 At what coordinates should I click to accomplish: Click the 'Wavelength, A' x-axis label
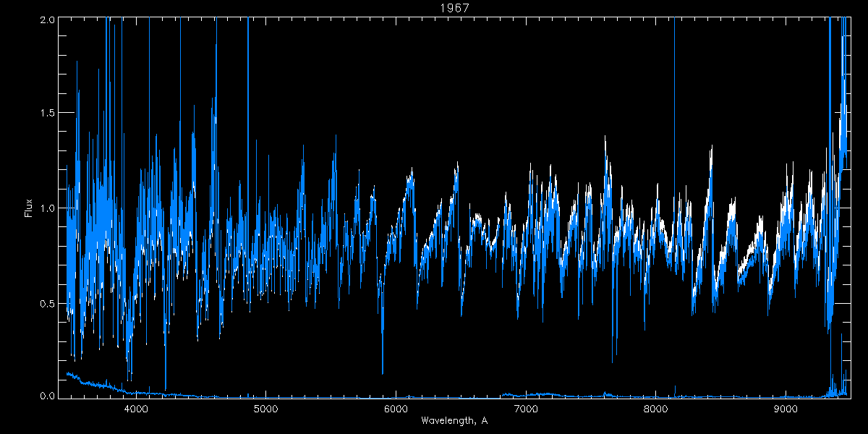(x=454, y=421)
